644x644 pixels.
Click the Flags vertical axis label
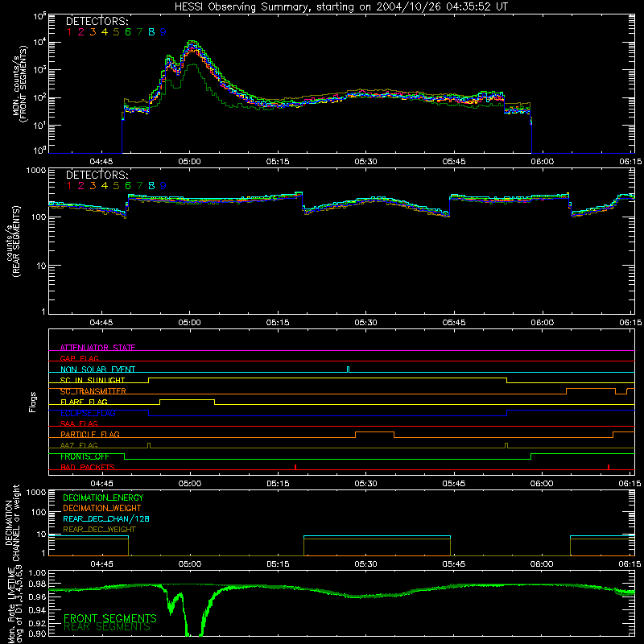tap(33, 402)
